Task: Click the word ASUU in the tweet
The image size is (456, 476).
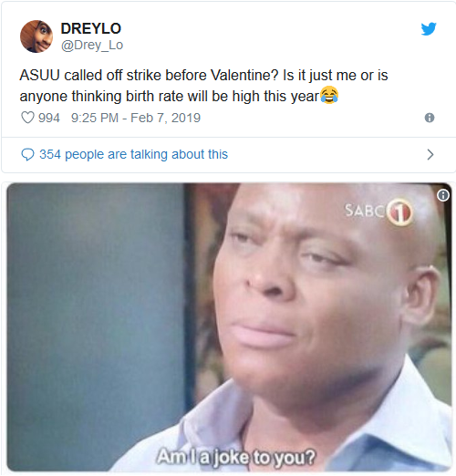Action: (x=39, y=75)
